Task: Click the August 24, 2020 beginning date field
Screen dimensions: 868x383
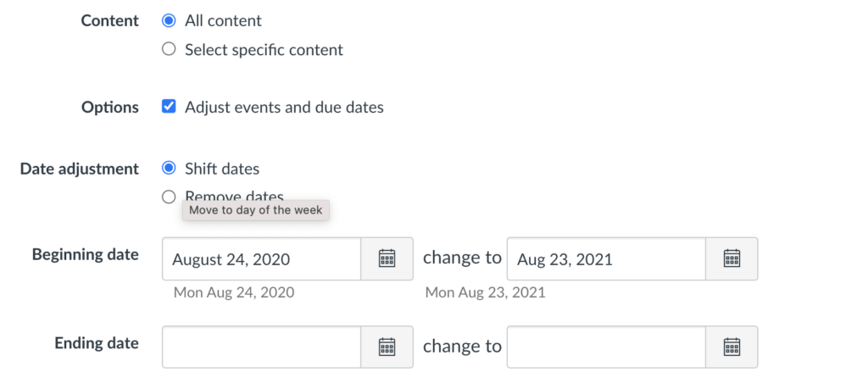Action: [262, 259]
